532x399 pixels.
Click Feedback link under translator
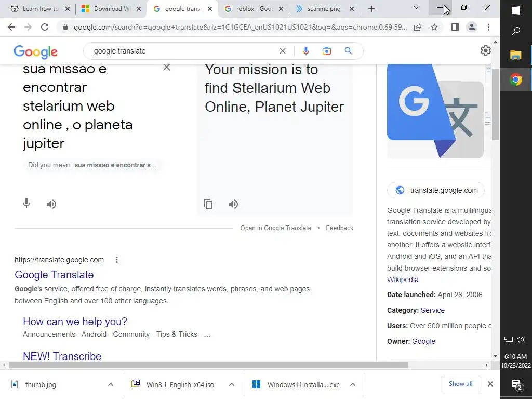(x=339, y=228)
